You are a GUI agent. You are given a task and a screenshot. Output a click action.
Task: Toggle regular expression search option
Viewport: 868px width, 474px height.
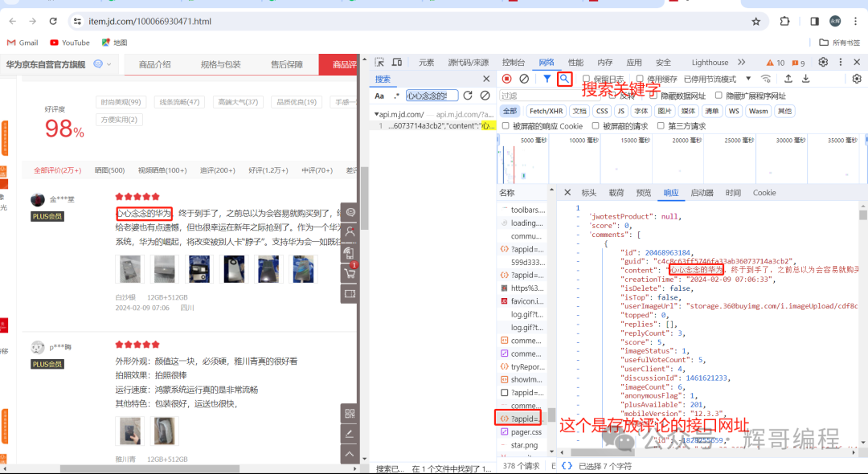(396, 96)
